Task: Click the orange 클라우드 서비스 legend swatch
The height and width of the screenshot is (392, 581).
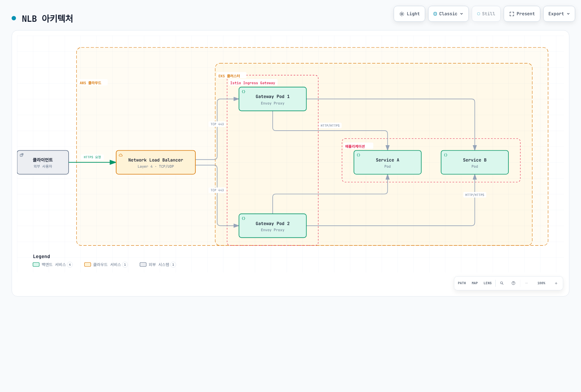Action: pyautogui.click(x=88, y=265)
